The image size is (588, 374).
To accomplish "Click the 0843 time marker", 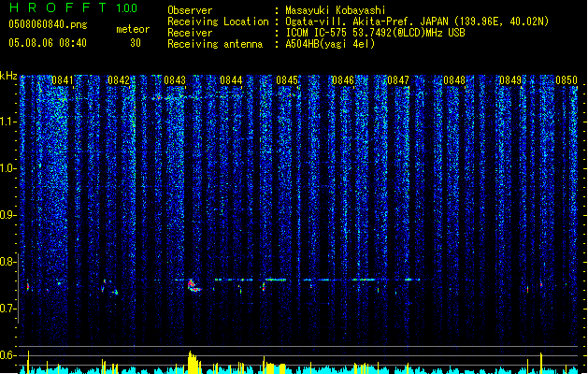I will (175, 80).
